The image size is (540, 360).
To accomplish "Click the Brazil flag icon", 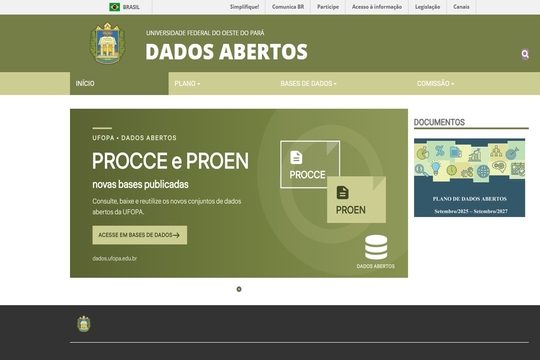I will point(114,7).
